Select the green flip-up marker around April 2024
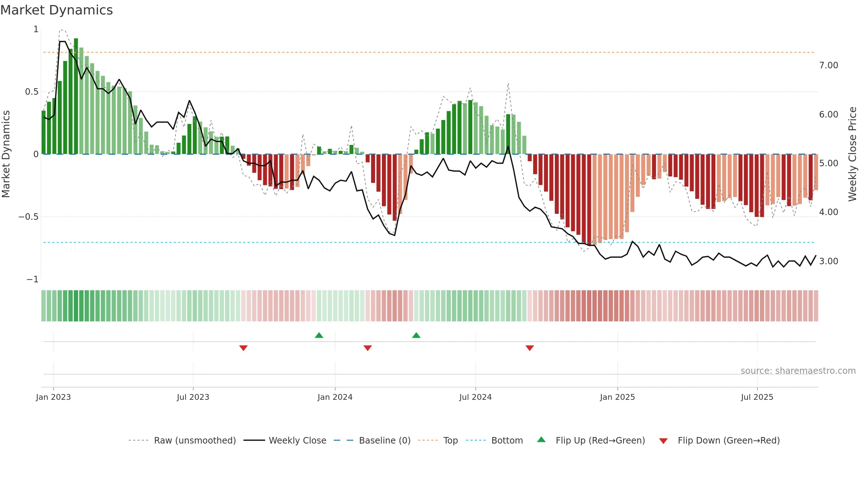 (x=416, y=335)
